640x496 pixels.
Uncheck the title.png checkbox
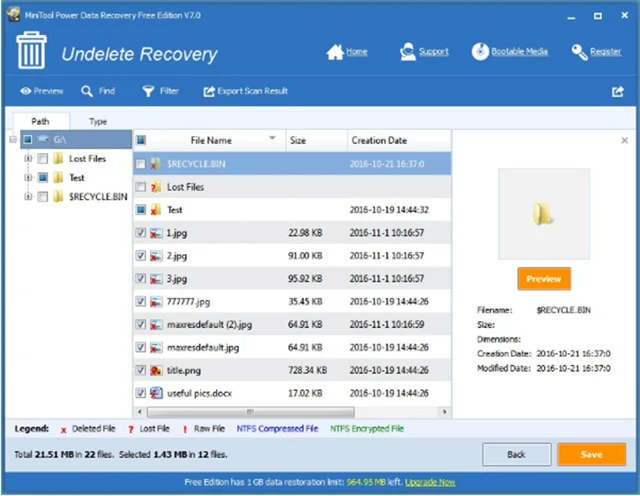[141, 370]
